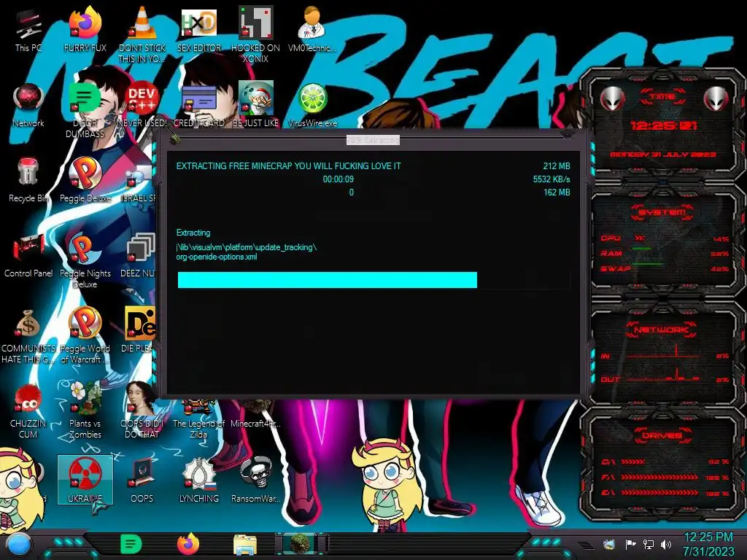Select the UKRAINE radiation symbol icon
Screen dimensions: 747x560
tap(85, 479)
